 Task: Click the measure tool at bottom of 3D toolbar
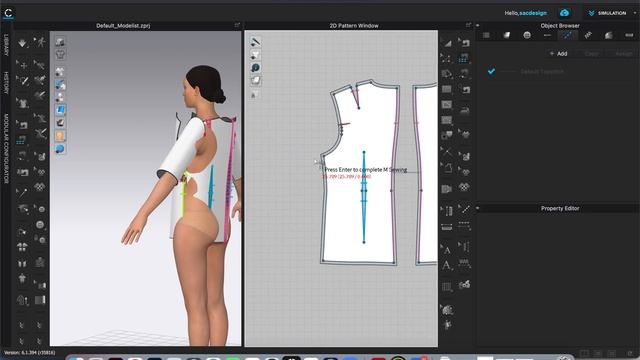click(23, 301)
